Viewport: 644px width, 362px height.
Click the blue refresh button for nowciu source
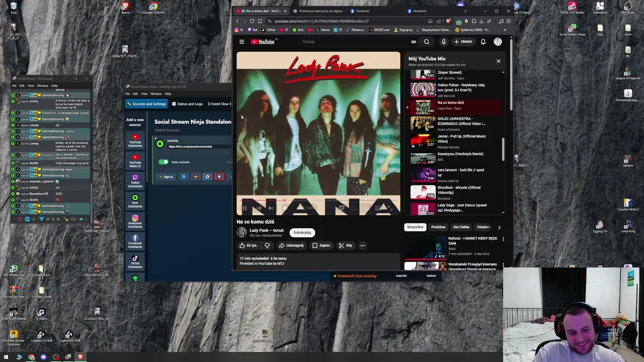pos(184,176)
